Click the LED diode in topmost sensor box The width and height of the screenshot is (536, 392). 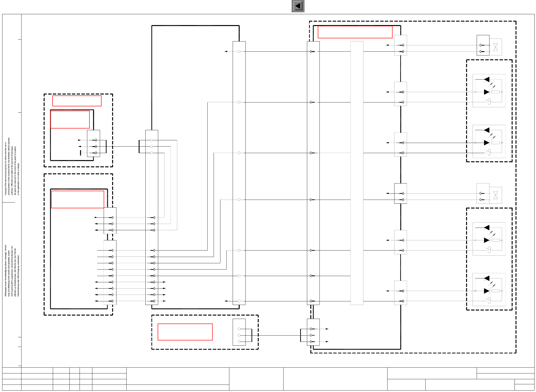pyautogui.click(x=487, y=92)
